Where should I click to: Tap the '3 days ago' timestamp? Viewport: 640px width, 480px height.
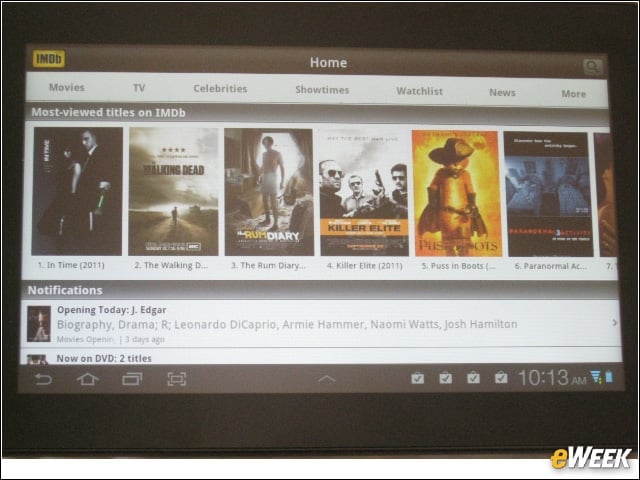coord(144,339)
